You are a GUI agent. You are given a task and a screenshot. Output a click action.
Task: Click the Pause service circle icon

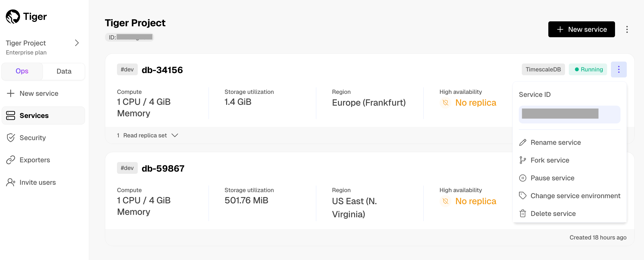pos(523,178)
